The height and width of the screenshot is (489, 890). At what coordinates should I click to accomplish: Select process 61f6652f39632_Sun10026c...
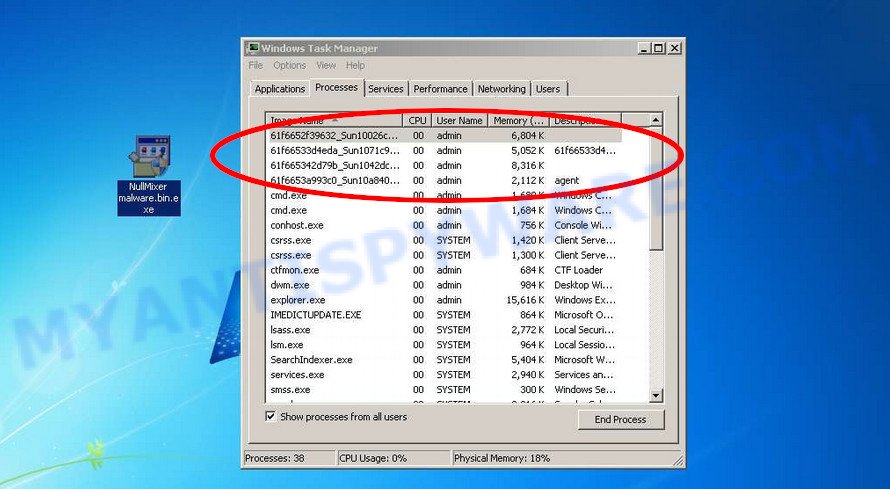446,136
